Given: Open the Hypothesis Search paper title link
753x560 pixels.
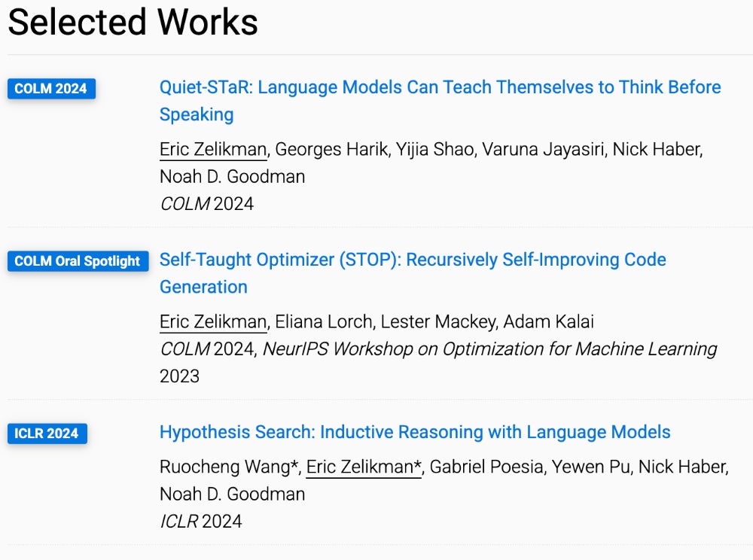Looking at the screenshot, I should [415, 432].
